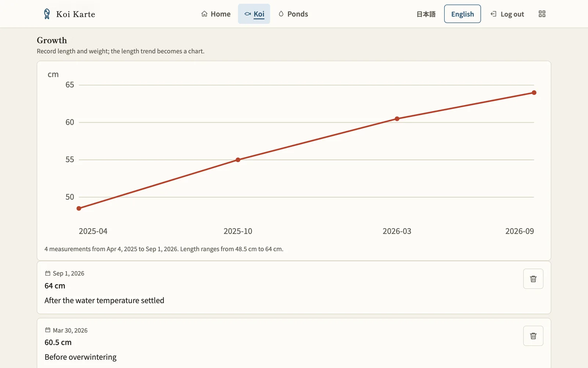Click the '64 cm' measurement value
Viewport: 588px width, 368px height.
point(55,286)
